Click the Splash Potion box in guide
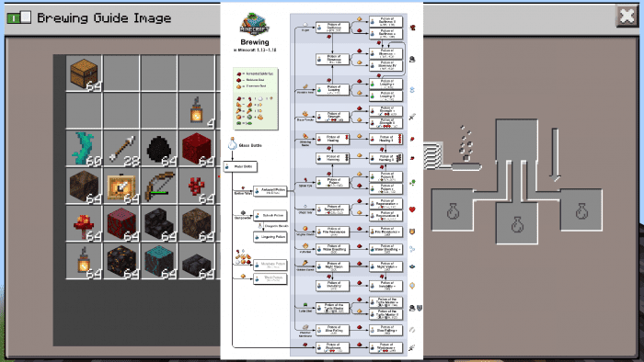The height and width of the screenshot is (362, 644). pos(270,215)
